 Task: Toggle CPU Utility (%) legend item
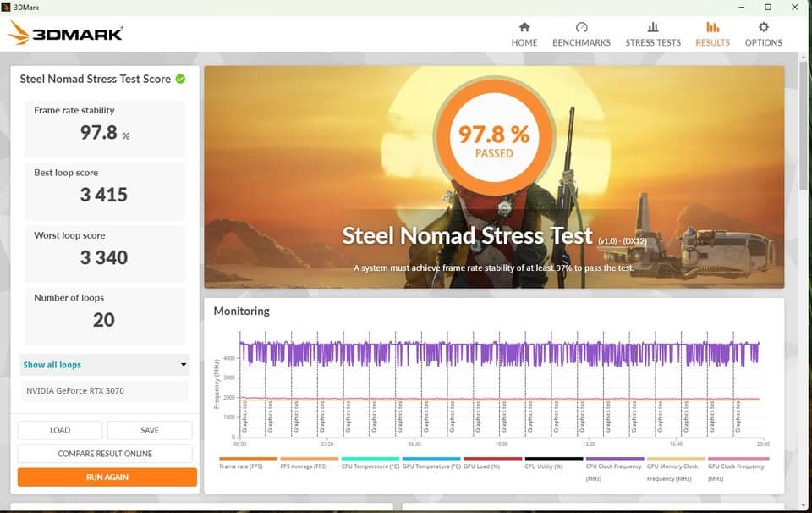[553, 463]
